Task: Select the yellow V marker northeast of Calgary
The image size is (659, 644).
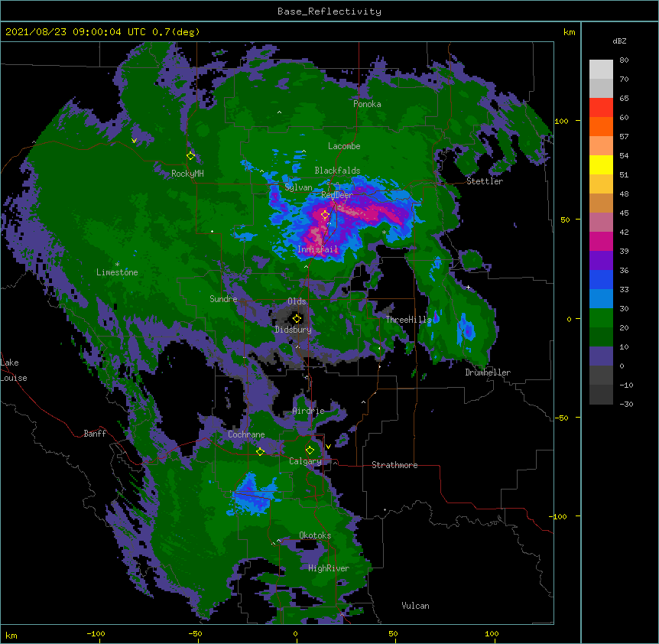Action: 328,447
